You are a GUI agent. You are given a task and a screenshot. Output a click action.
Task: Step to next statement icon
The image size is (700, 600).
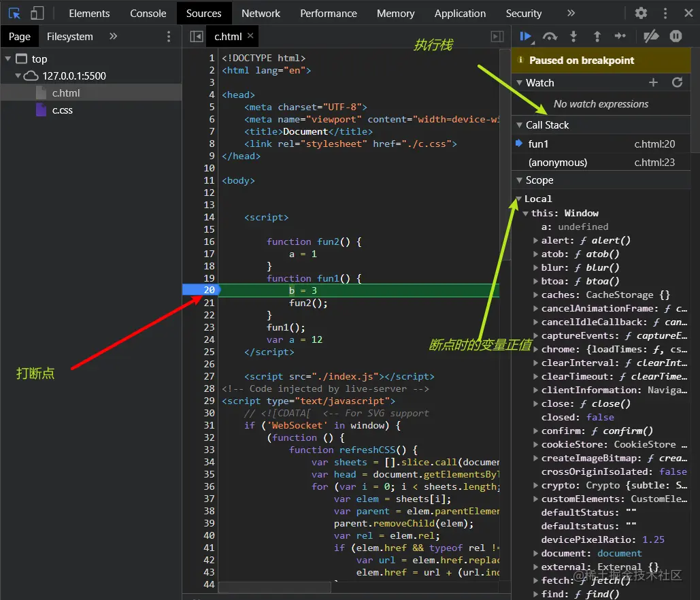pos(620,36)
